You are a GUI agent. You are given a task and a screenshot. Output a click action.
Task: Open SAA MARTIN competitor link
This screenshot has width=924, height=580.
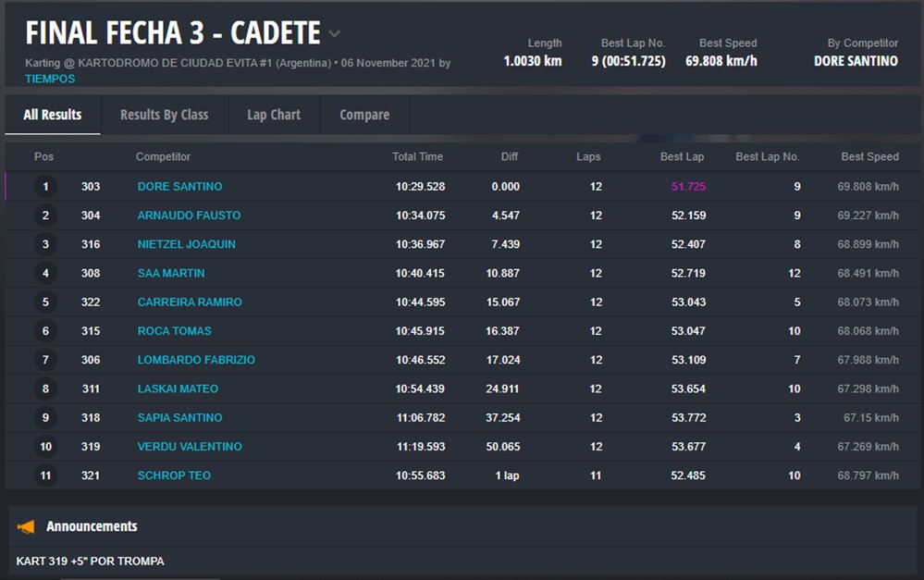[171, 273]
